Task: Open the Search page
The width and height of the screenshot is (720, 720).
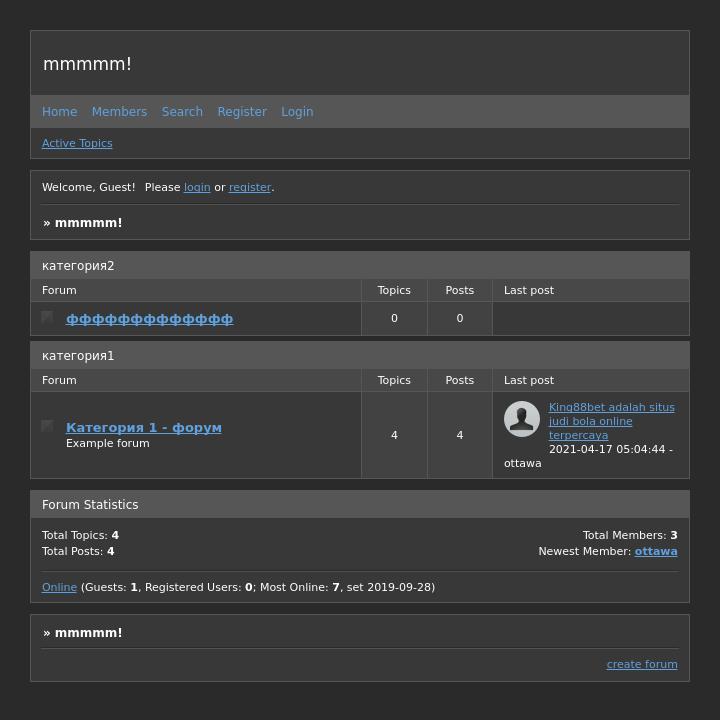Action: (x=182, y=112)
